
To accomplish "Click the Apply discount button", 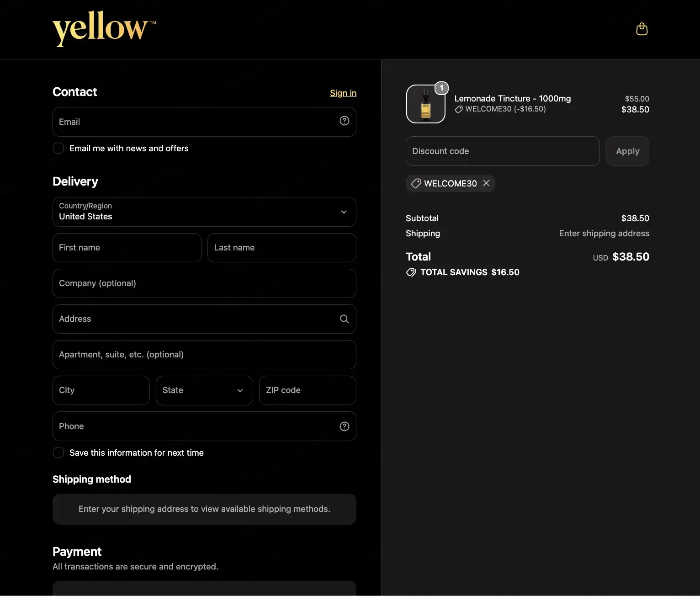I will pos(628,151).
